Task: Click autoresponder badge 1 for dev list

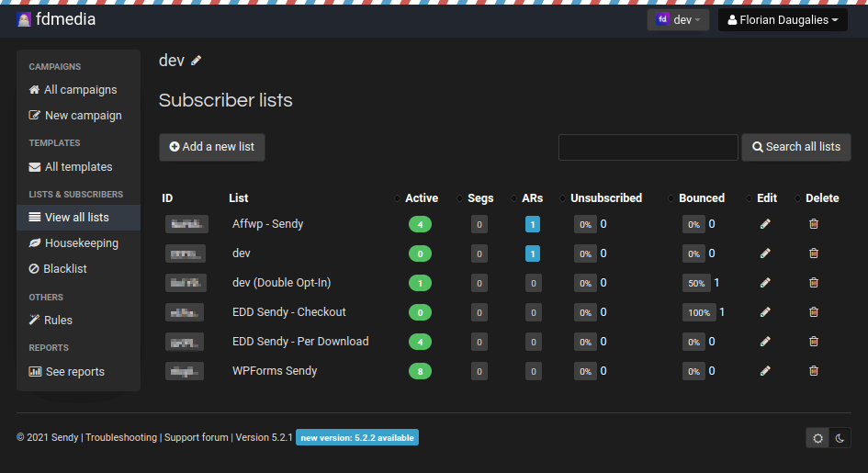Action: click(533, 253)
